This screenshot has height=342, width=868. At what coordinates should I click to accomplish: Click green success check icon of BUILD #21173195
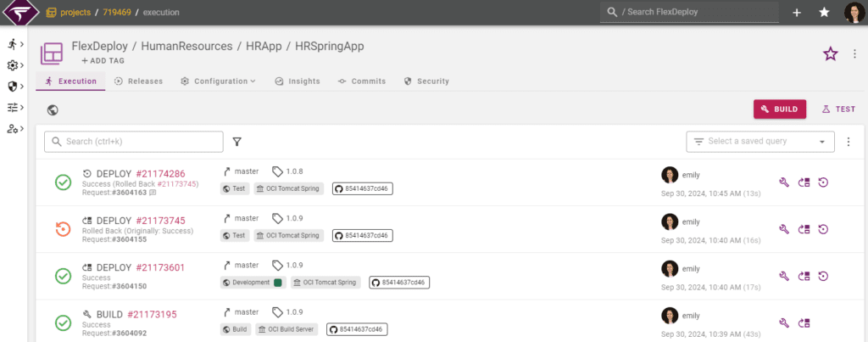(x=63, y=322)
